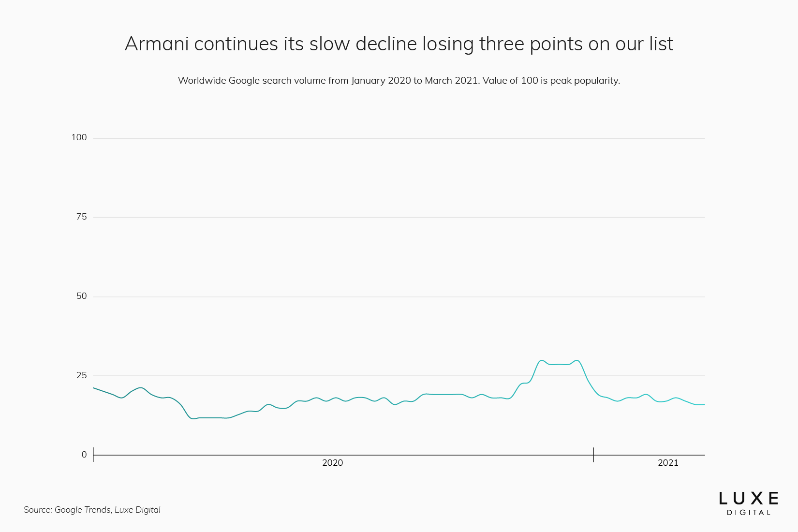Click the DIGITAL text beneath the logo

pyautogui.click(x=749, y=513)
